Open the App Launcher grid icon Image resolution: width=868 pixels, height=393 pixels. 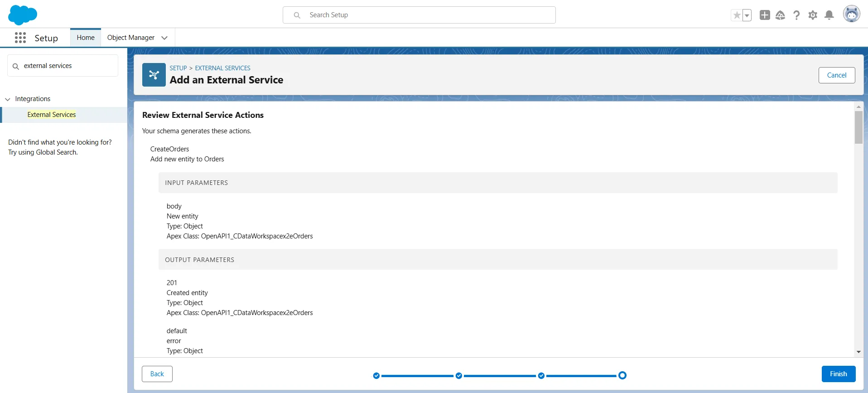(20, 38)
